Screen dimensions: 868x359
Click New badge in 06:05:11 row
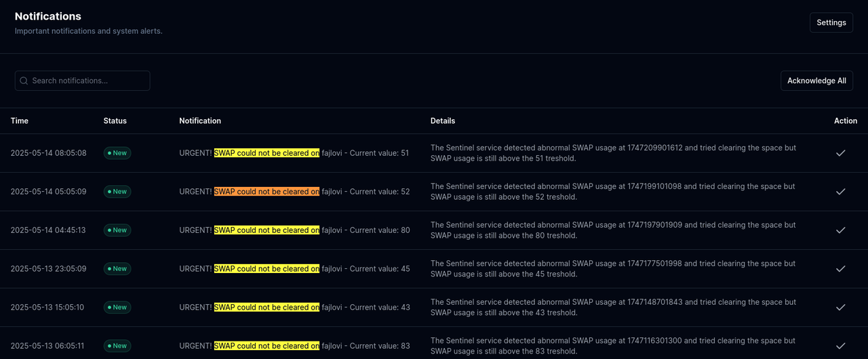point(117,346)
